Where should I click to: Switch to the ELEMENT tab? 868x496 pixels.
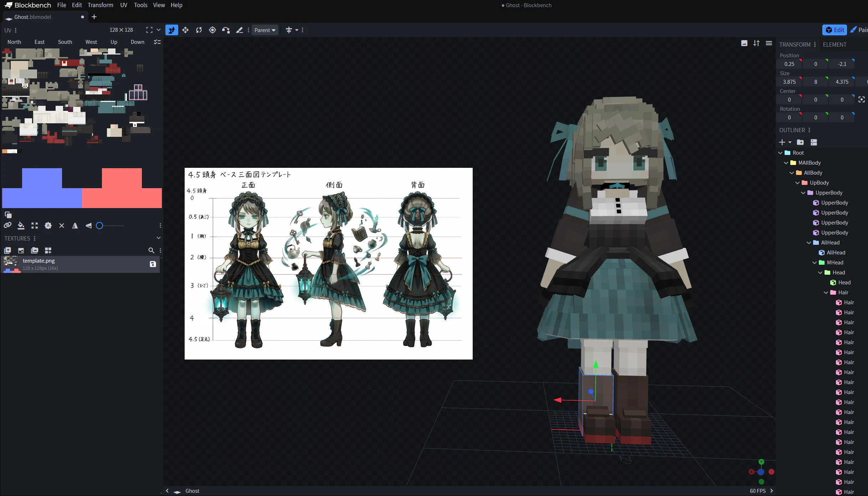click(834, 45)
